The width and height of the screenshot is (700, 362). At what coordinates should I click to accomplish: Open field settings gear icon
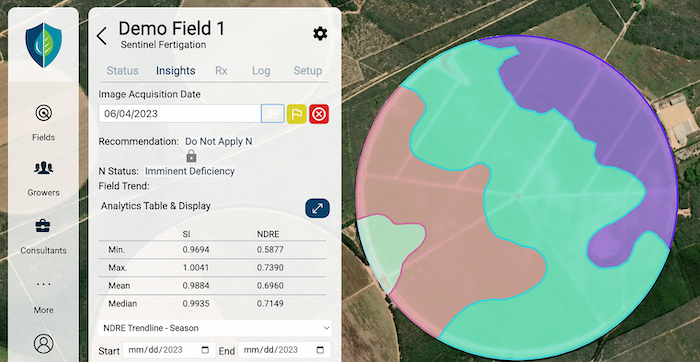click(x=320, y=33)
